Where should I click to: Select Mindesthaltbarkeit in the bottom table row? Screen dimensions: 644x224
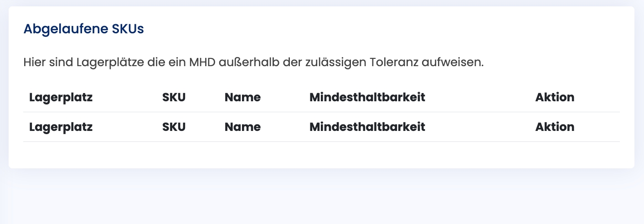pyautogui.click(x=367, y=127)
